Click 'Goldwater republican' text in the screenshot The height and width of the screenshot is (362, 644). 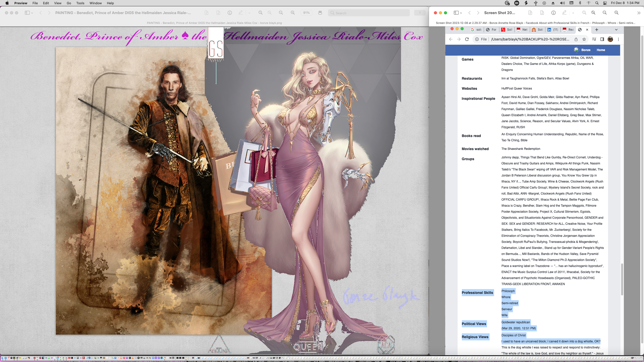click(515, 322)
